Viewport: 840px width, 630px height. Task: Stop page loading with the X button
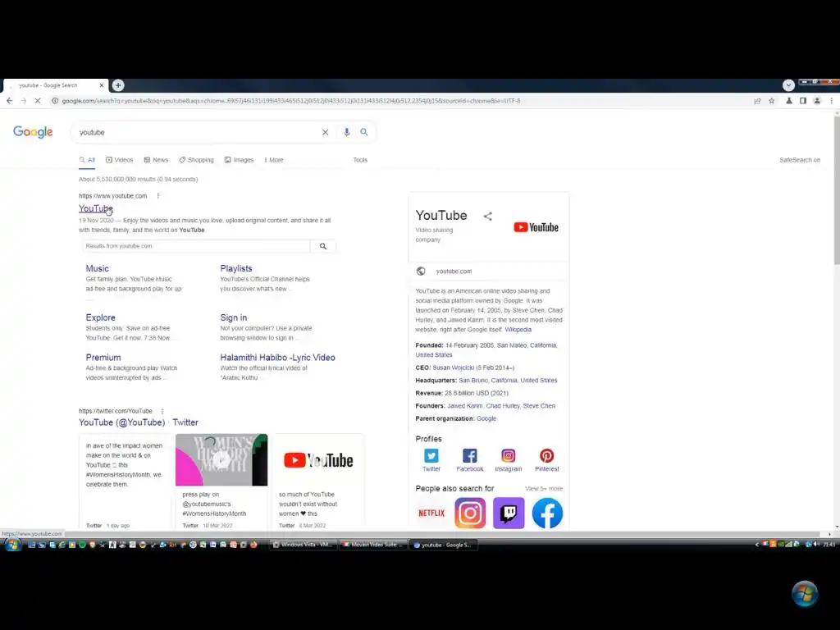[38, 101]
